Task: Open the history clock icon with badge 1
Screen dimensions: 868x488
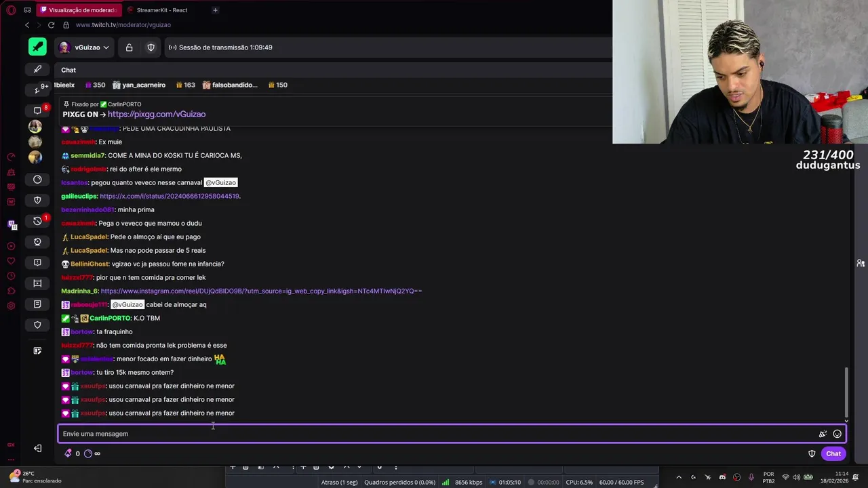Action: tap(37, 221)
